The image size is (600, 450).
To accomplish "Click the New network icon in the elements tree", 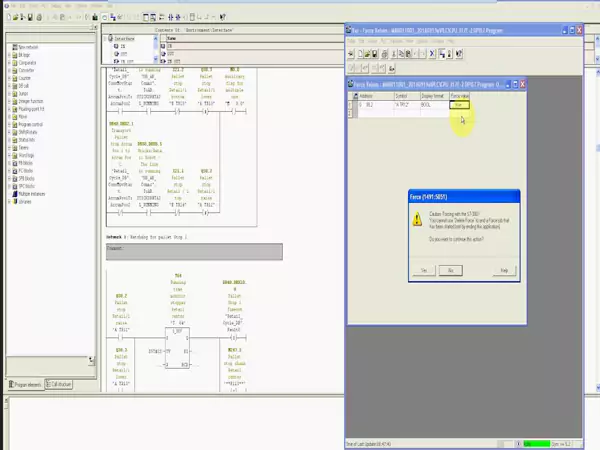I will point(15,47).
